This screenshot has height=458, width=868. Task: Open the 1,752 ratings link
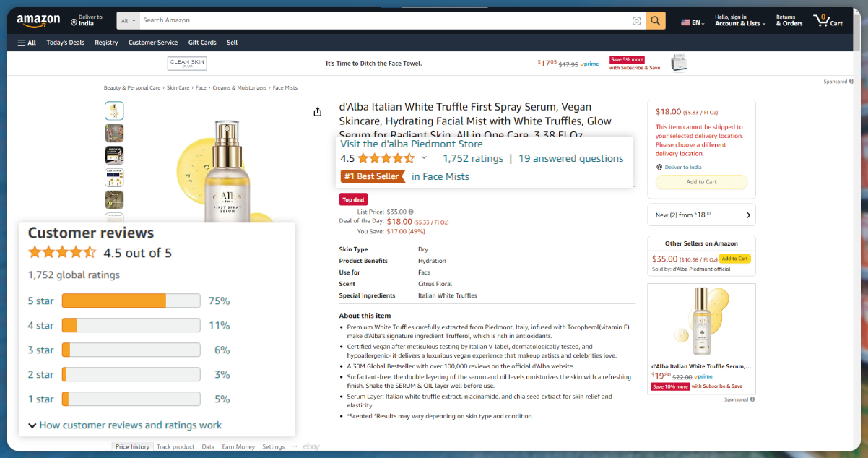[473, 158]
